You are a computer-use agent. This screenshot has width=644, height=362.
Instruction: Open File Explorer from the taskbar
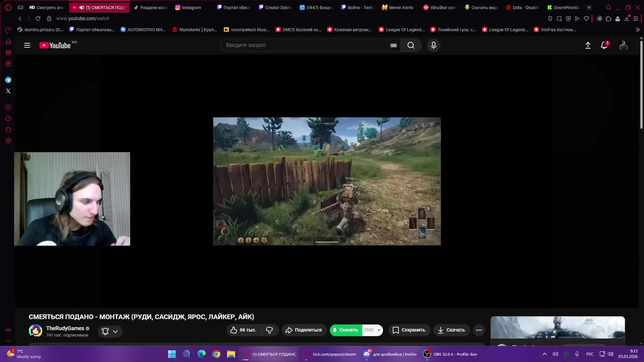click(231, 354)
